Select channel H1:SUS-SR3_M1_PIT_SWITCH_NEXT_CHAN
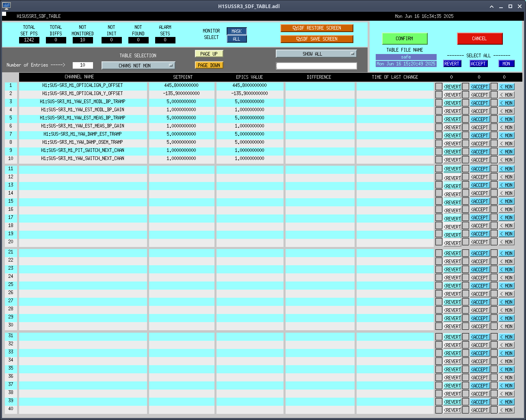 pos(83,151)
